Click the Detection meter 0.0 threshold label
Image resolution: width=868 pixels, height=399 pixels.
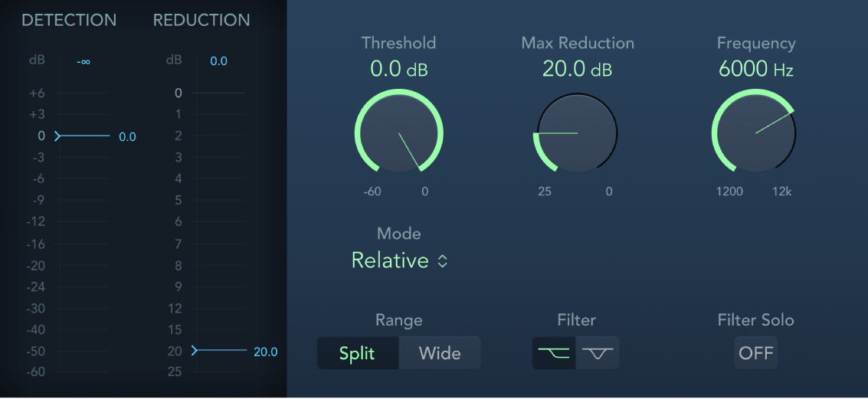(x=127, y=137)
